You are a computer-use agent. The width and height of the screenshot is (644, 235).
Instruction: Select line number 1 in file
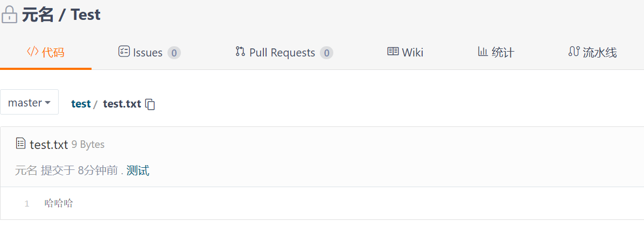pyautogui.click(x=27, y=204)
